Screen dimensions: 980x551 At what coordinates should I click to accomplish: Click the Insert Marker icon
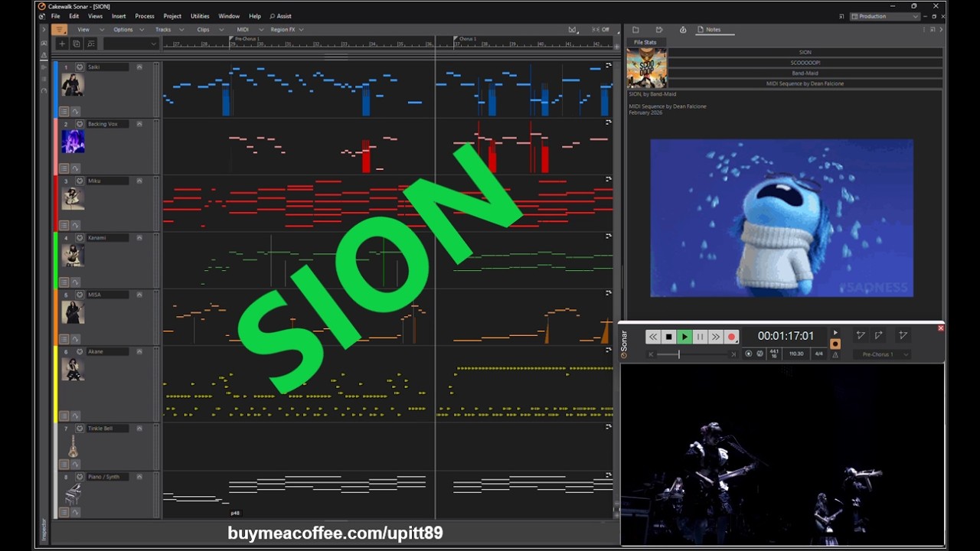click(903, 335)
